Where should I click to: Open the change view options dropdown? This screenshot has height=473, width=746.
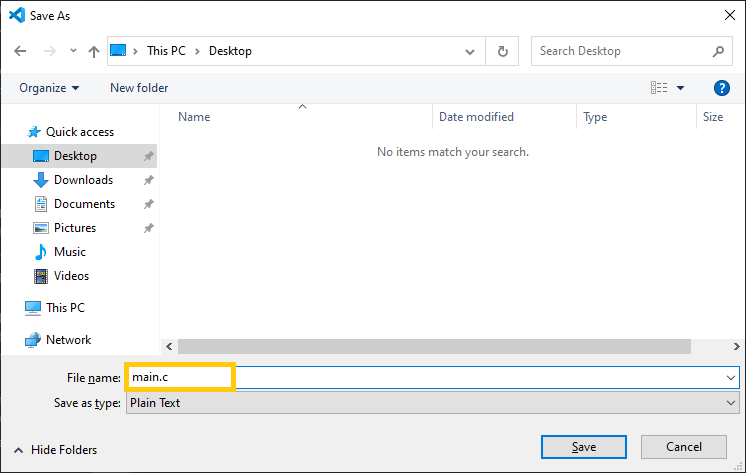point(680,88)
